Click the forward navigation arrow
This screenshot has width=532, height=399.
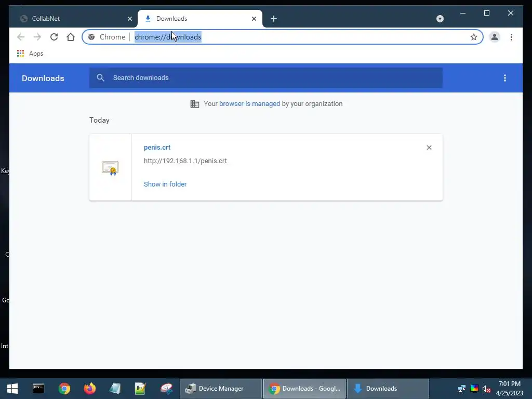37,37
